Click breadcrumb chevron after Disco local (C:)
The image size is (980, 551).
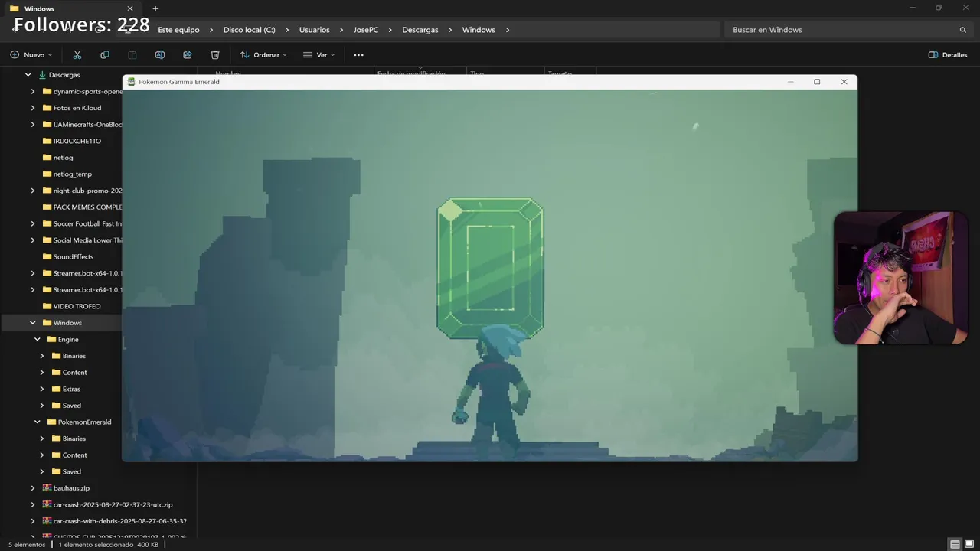click(288, 30)
